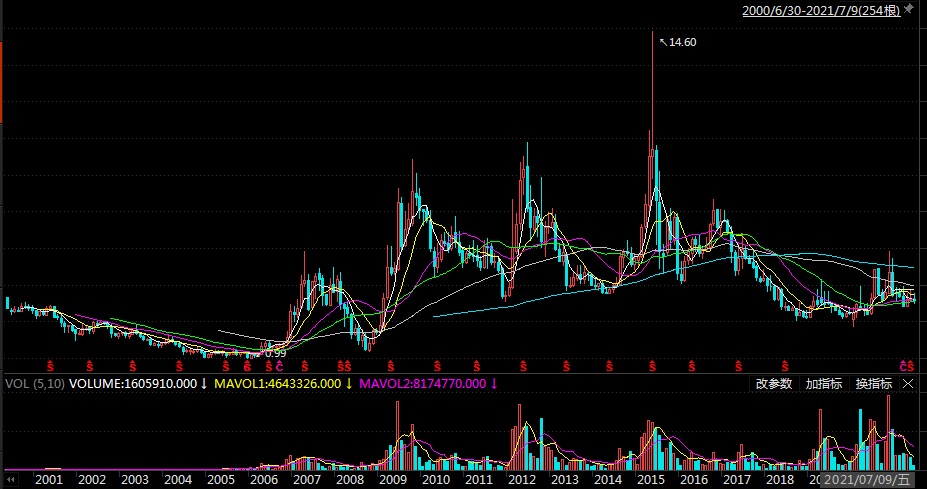This screenshot has height=489, width=927.
Task: Click year 2001 on the time axis
Action: tap(48, 480)
